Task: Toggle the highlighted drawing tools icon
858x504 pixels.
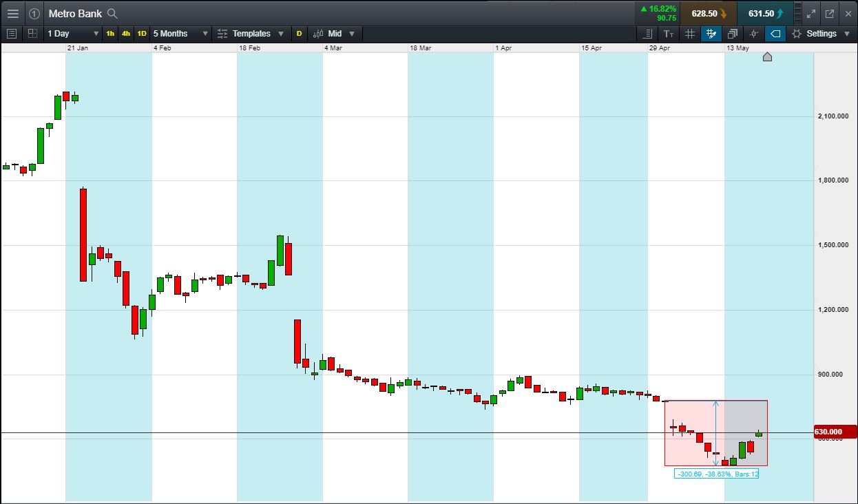Action: (x=711, y=33)
